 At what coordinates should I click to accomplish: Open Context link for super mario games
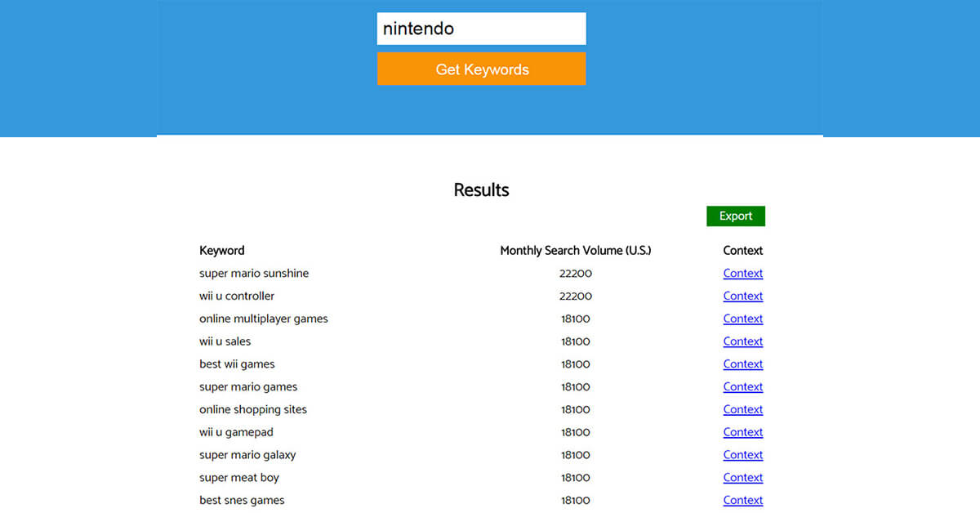[742, 387]
